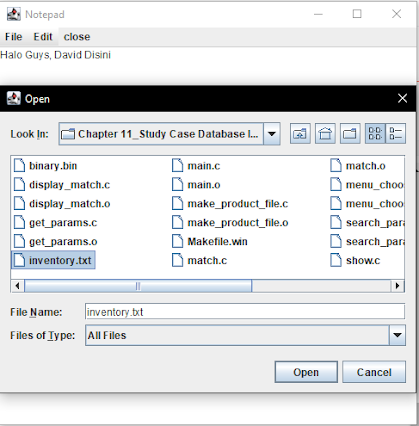419x426 pixels.
Task: Select match.o in the file list
Action: (x=358, y=166)
